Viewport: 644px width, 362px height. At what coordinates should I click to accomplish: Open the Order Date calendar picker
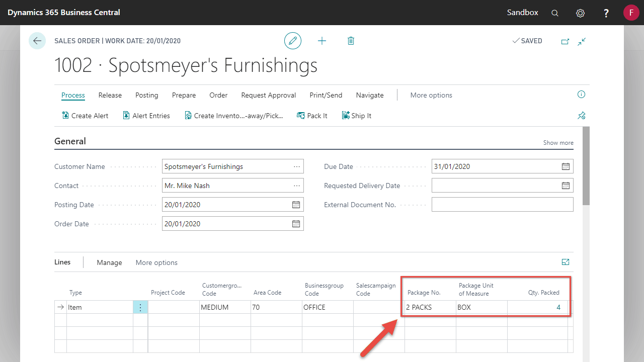(296, 224)
